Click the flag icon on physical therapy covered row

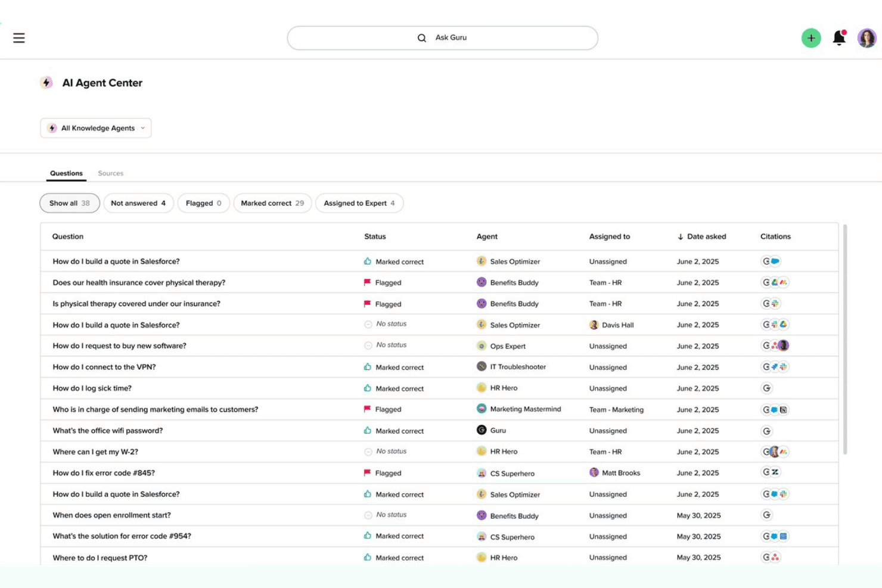[368, 304]
